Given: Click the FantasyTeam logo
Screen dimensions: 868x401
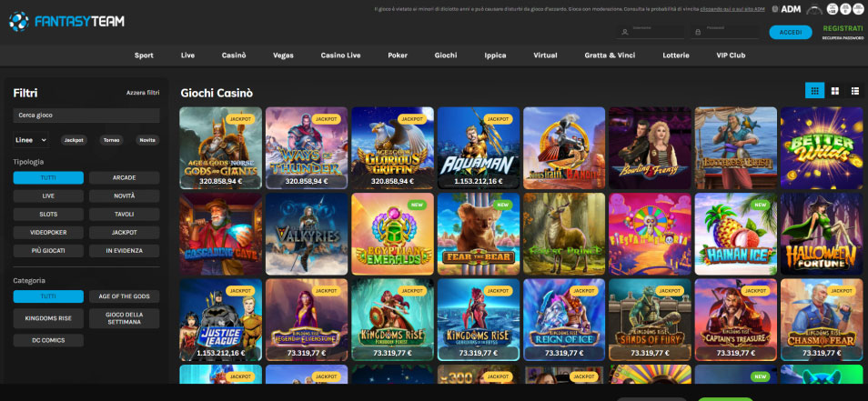Looking at the screenshot, I should (x=66, y=22).
